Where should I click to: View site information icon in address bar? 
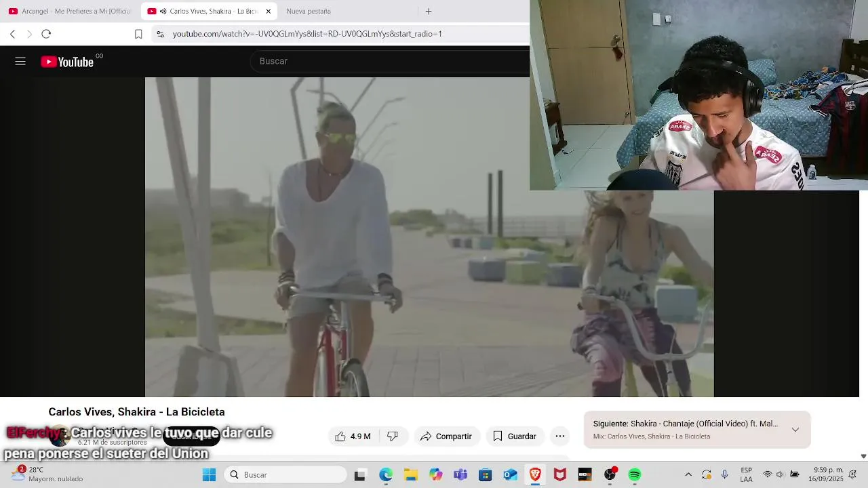[159, 34]
